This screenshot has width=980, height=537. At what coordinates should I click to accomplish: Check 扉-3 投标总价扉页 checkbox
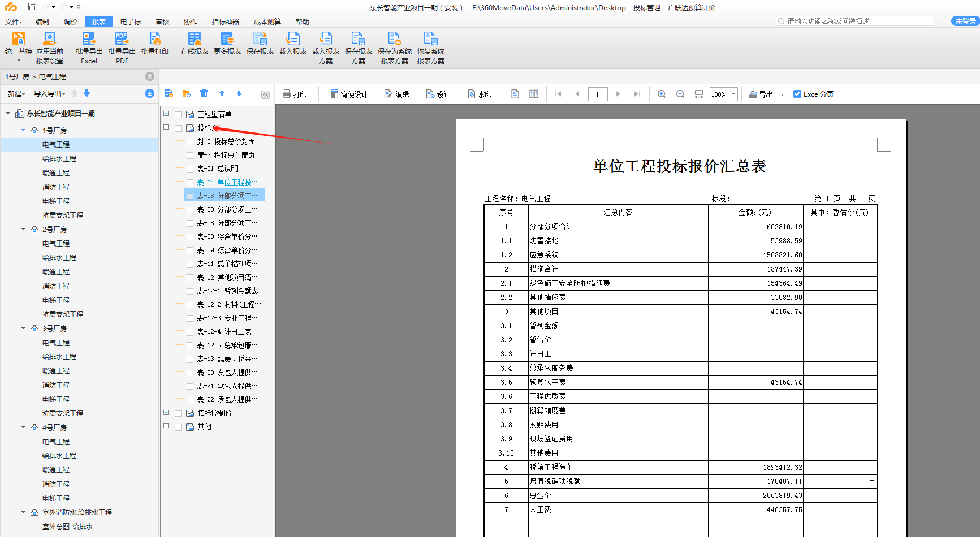190,155
